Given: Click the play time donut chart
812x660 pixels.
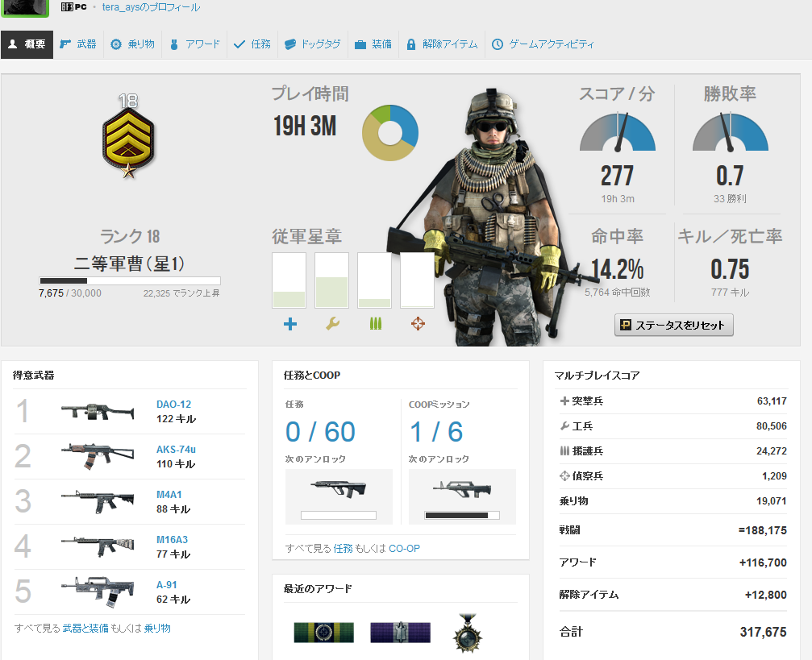Looking at the screenshot, I should tap(390, 133).
